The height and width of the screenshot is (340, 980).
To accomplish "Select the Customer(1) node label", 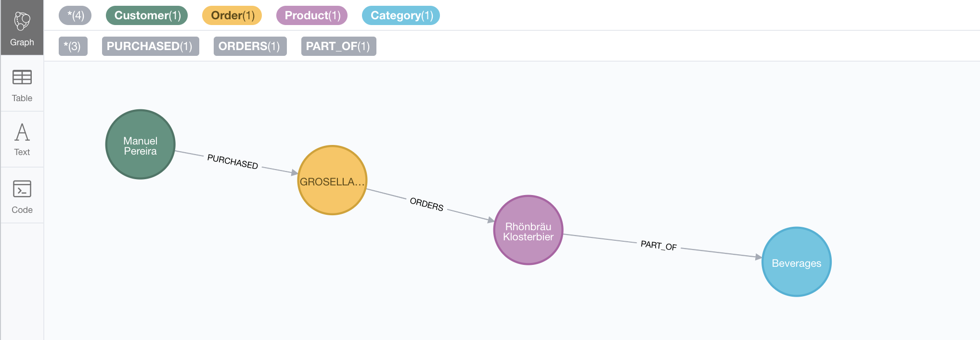I will click(x=147, y=15).
